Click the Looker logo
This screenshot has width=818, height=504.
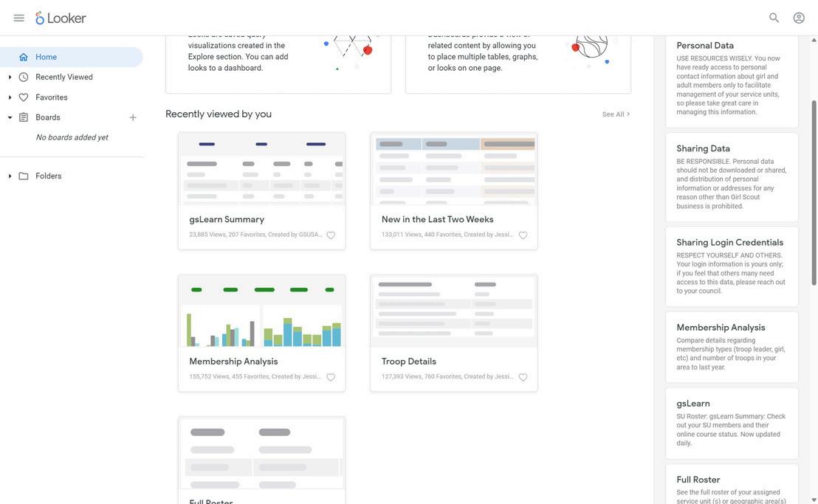(x=61, y=18)
